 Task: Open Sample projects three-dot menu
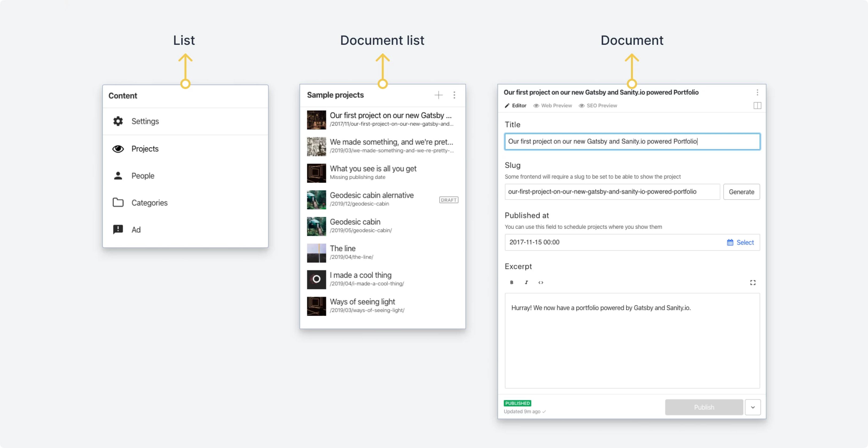454,95
